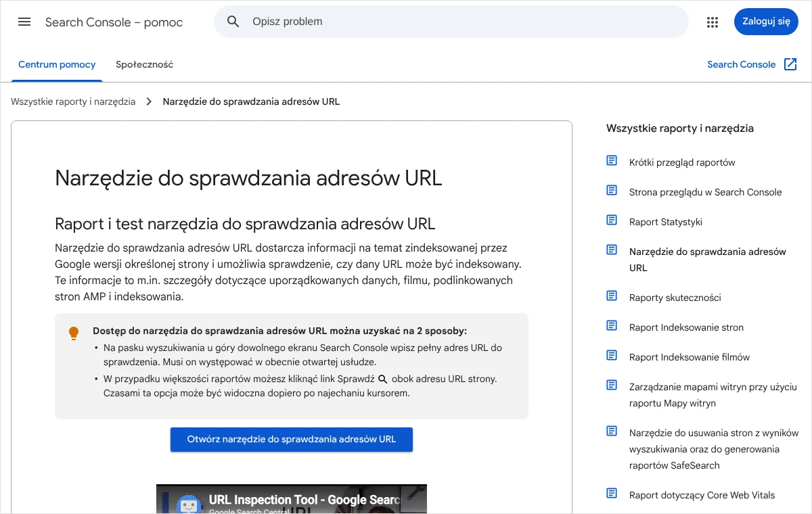Screen dimensions: 812x514
Task: Click the document icon beside Raport dotyczący Core Web Vitals
Action: 612,494
